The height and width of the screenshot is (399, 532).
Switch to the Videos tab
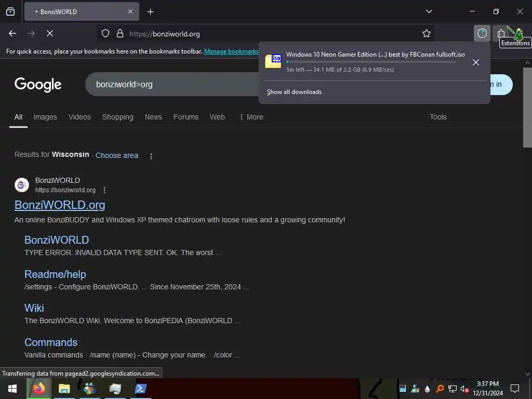[79, 117]
